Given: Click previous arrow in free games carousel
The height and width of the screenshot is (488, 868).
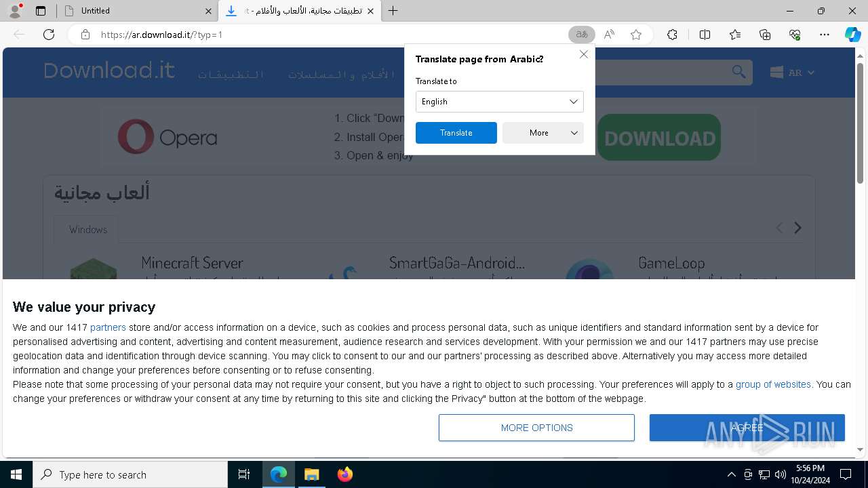Looking at the screenshot, I should pyautogui.click(x=779, y=228).
